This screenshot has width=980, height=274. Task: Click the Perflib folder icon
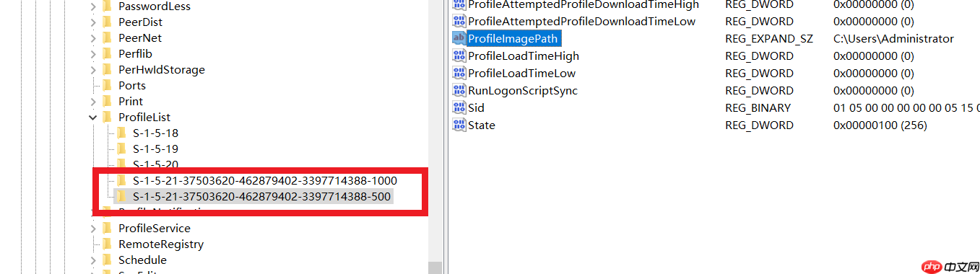coord(107,53)
